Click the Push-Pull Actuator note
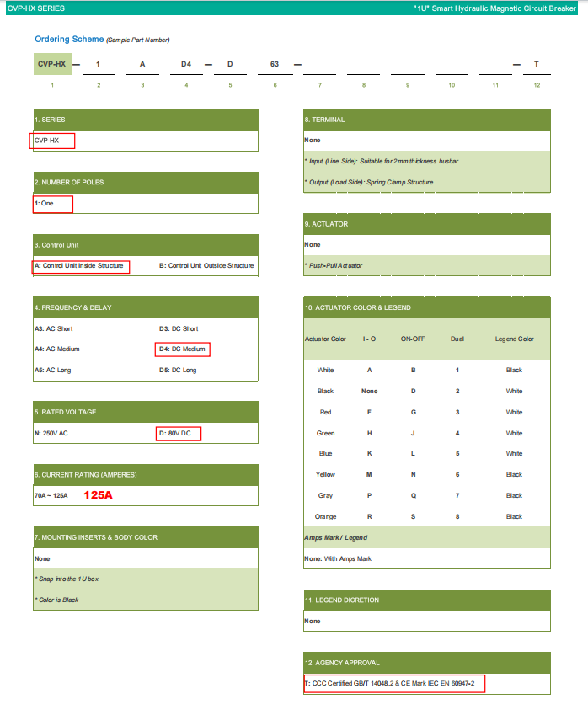The height and width of the screenshot is (715, 588). click(x=334, y=265)
